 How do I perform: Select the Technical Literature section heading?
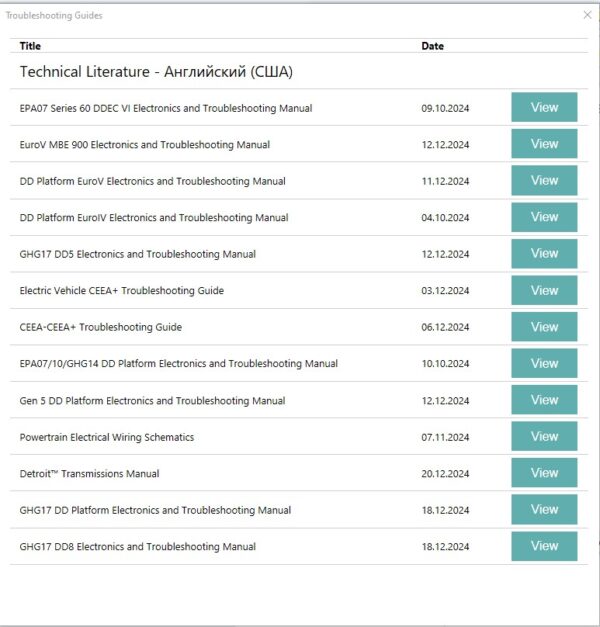[155, 72]
